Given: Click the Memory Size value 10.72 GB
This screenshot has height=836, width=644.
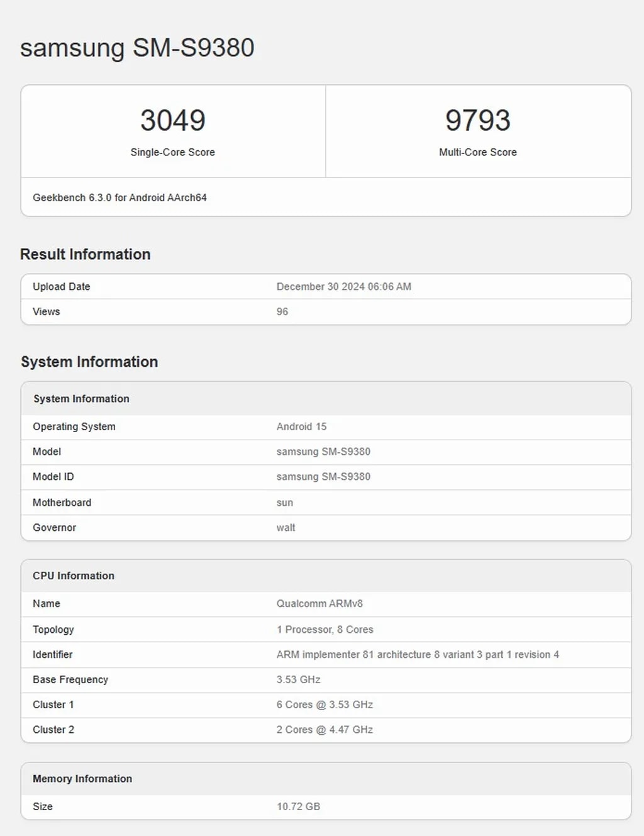Looking at the screenshot, I should click(299, 806).
